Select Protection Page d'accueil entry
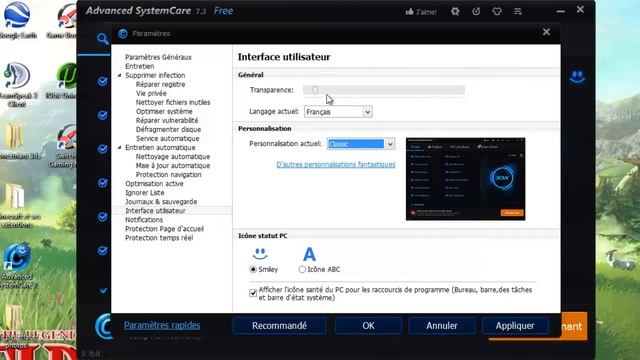Viewport: 640px width, 360px height. click(164, 229)
